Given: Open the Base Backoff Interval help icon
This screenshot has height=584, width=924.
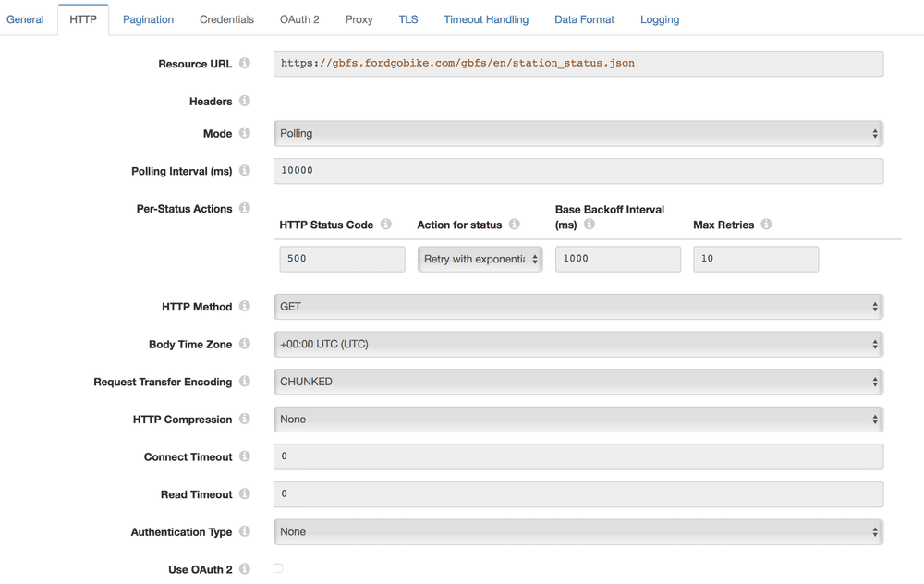Looking at the screenshot, I should coord(590,222).
